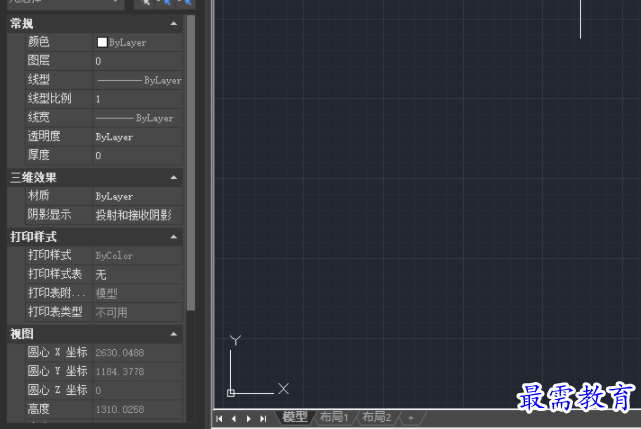Switch to the 模型 tab
Viewport: 641px width, 429px height.
point(295,417)
